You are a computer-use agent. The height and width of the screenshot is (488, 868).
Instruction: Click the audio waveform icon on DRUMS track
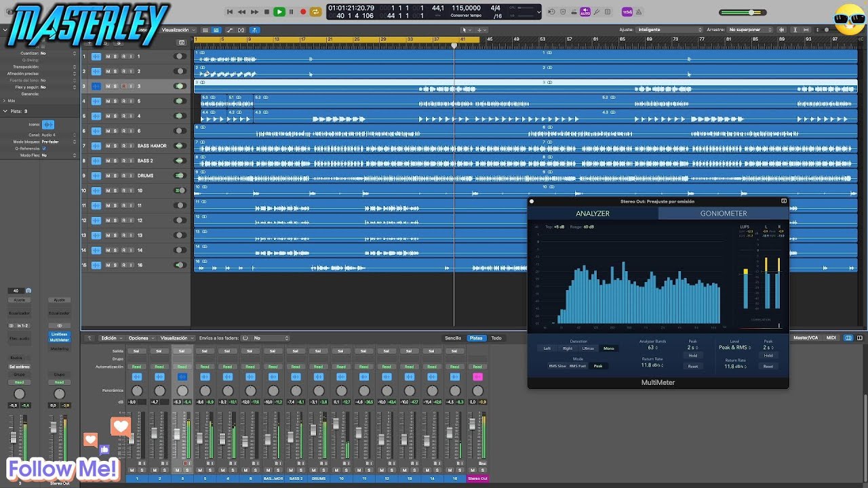(x=96, y=176)
